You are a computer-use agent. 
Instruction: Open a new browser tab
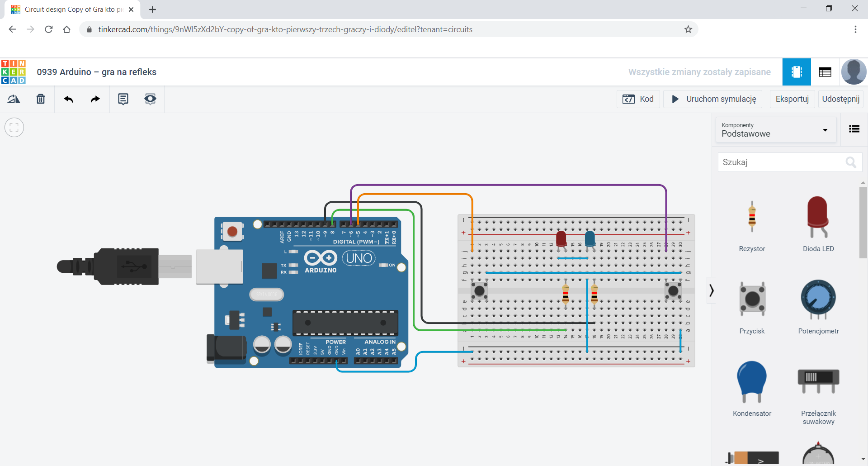point(153,10)
